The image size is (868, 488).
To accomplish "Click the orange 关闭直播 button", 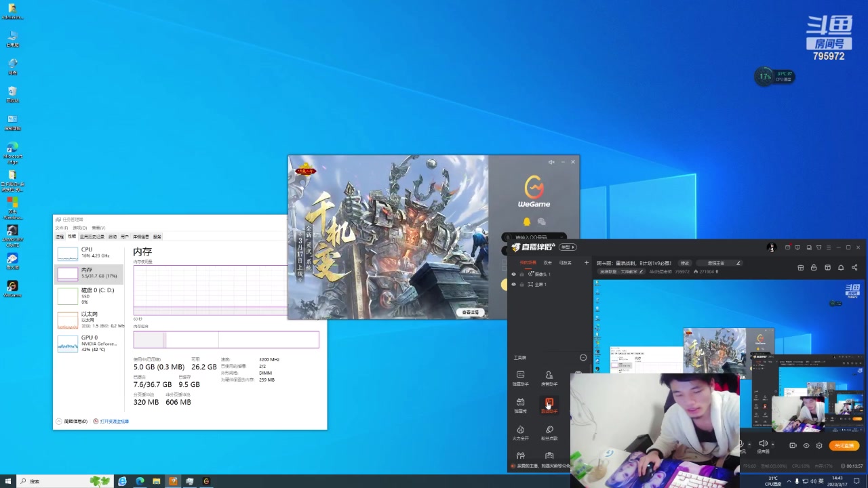I will coord(845,445).
